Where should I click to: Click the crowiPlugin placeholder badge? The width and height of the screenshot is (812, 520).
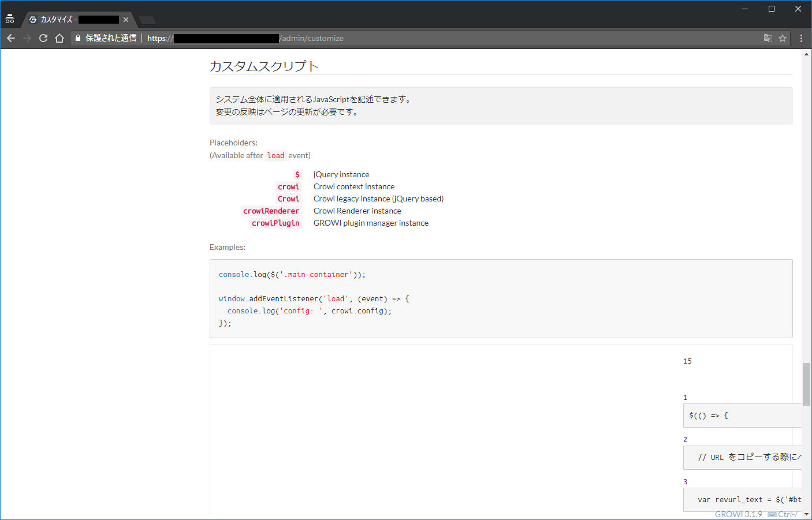click(275, 223)
